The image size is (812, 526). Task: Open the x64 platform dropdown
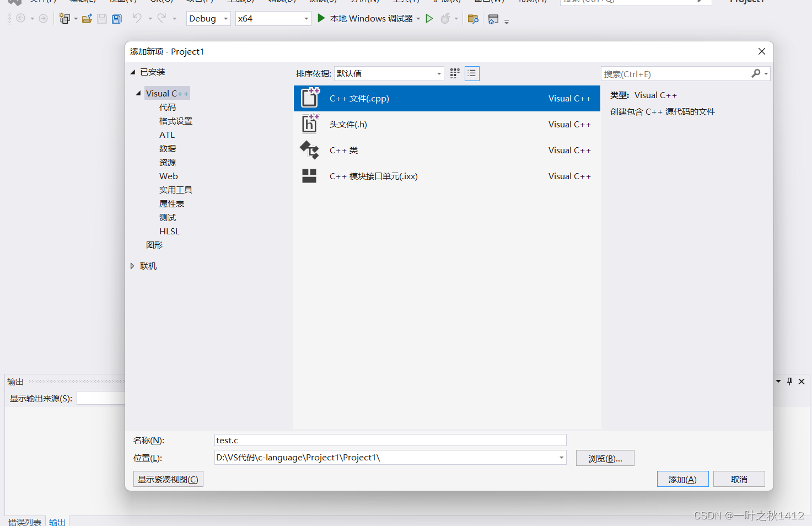tap(273, 19)
